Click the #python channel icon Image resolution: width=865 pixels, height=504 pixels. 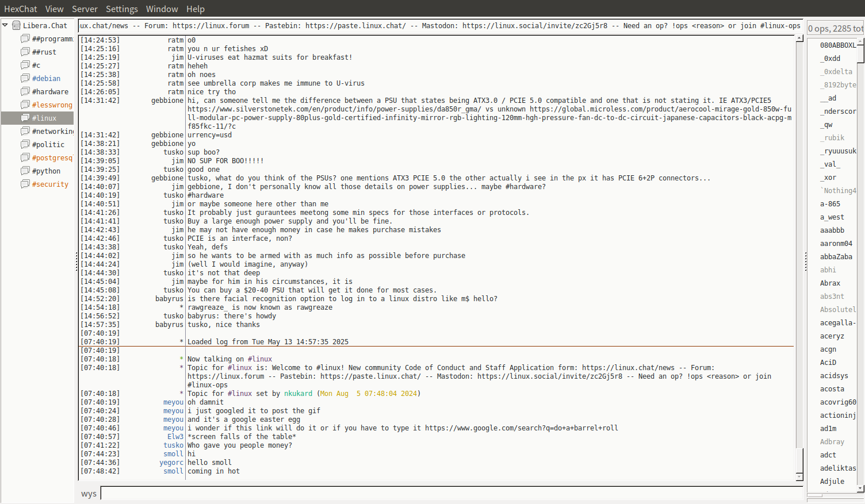click(25, 171)
